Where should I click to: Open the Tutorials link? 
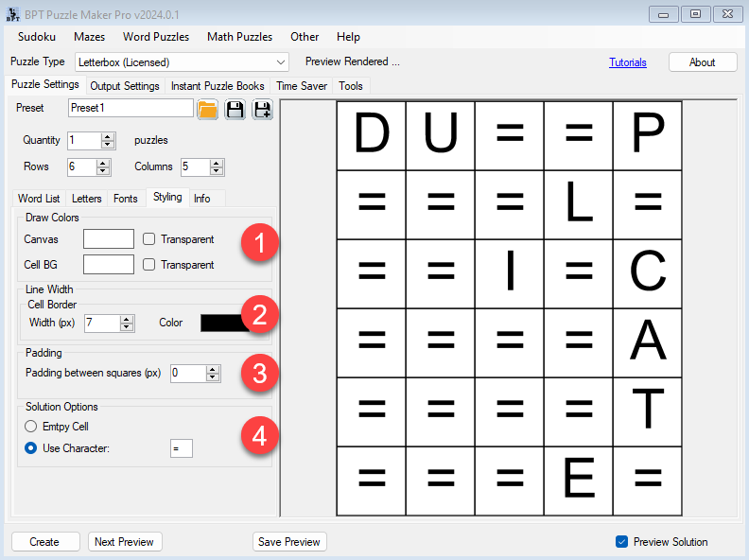click(628, 62)
